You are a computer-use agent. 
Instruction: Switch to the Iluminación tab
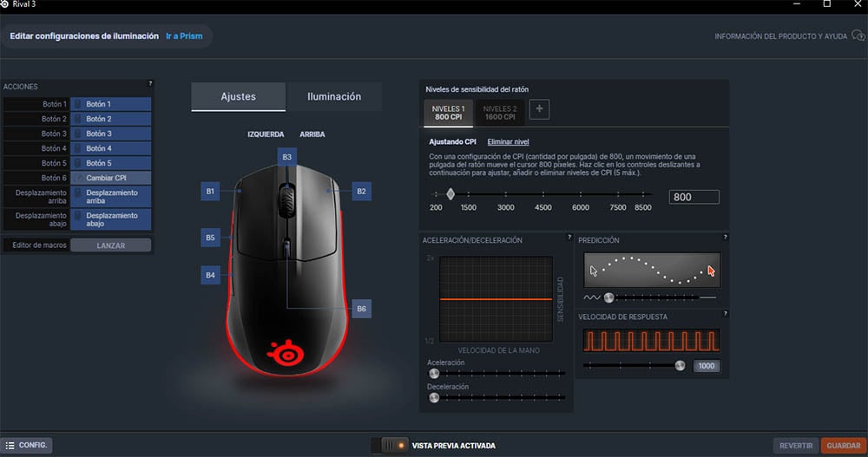tap(334, 96)
